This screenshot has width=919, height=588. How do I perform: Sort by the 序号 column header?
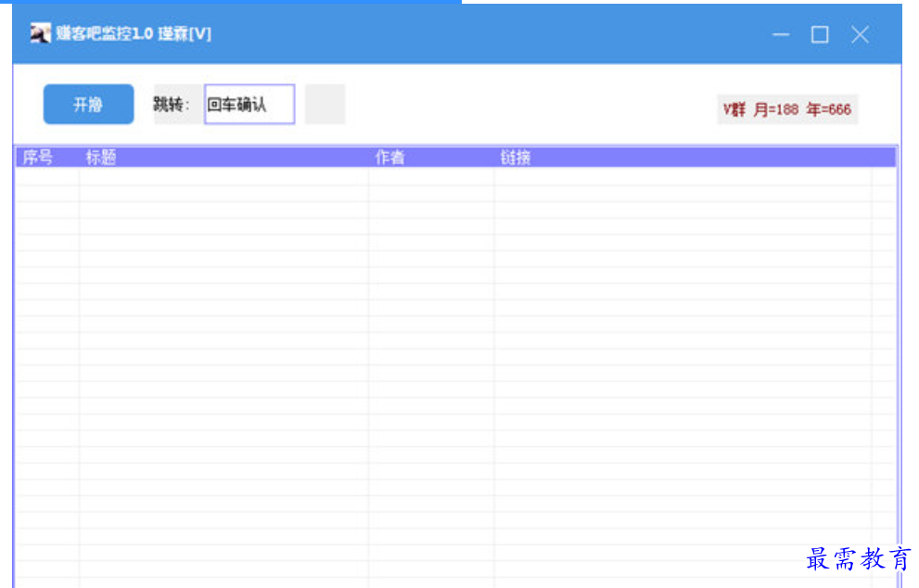click(x=47, y=157)
